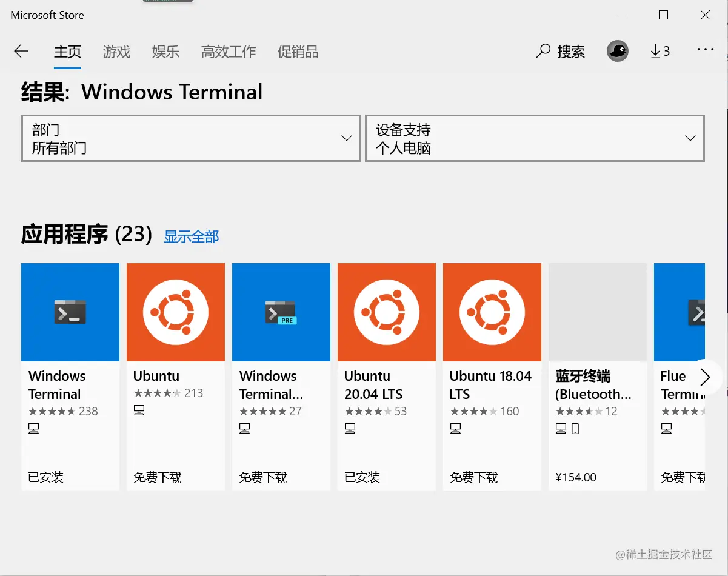Click the Ubuntu 18.04 LTS title text
The width and height of the screenshot is (728, 576).
click(490, 385)
